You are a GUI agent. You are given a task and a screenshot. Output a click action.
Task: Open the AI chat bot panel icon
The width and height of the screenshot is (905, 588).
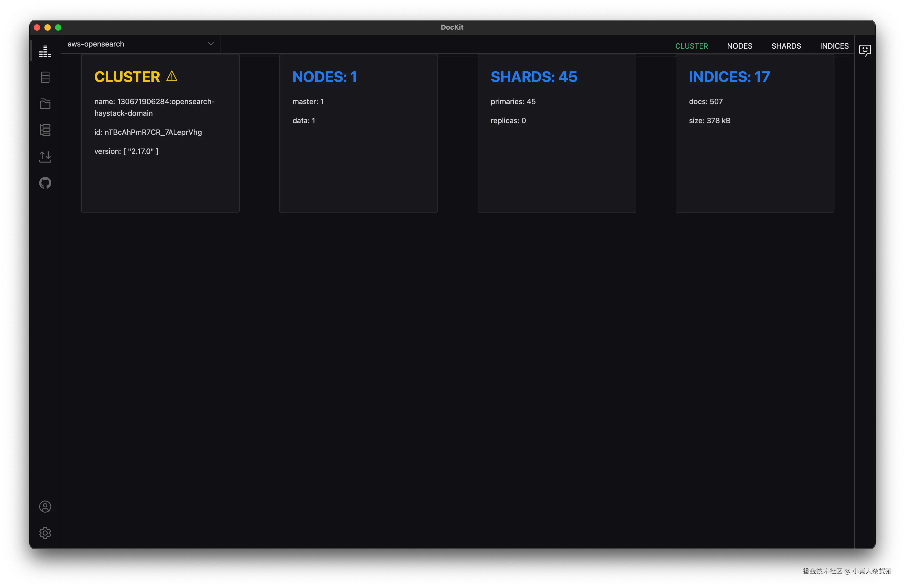(x=864, y=50)
